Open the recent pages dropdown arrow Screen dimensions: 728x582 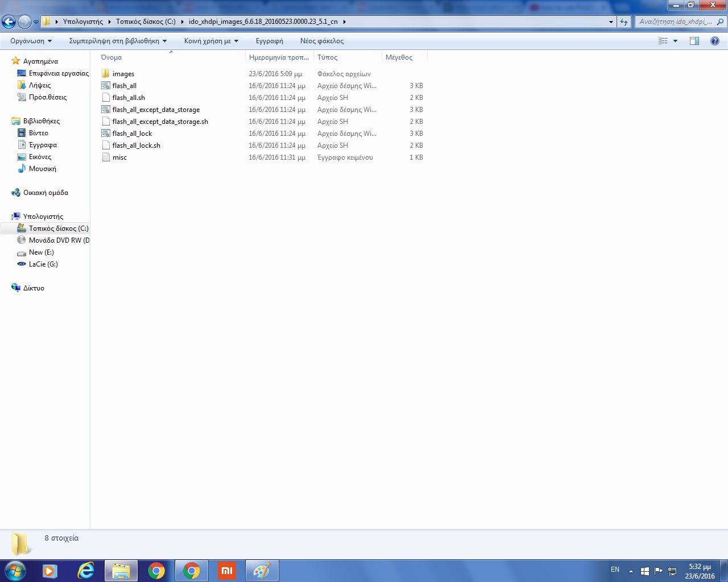36,22
